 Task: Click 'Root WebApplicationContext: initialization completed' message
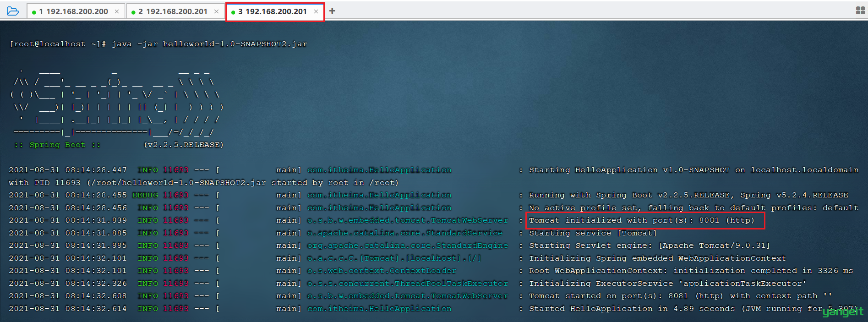[691, 271]
